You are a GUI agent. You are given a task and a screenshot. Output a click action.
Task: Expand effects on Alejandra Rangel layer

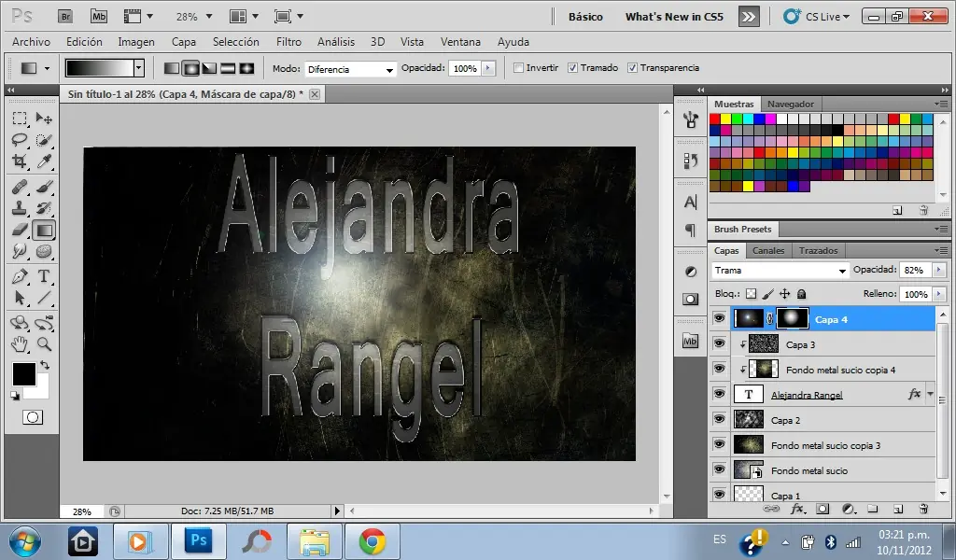pyautogui.click(x=930, y=395)
